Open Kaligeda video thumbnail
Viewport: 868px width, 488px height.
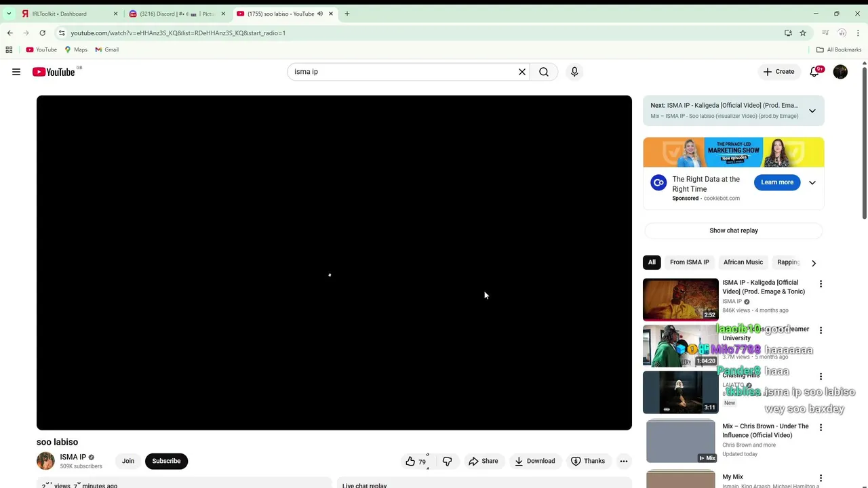point(681,300)
